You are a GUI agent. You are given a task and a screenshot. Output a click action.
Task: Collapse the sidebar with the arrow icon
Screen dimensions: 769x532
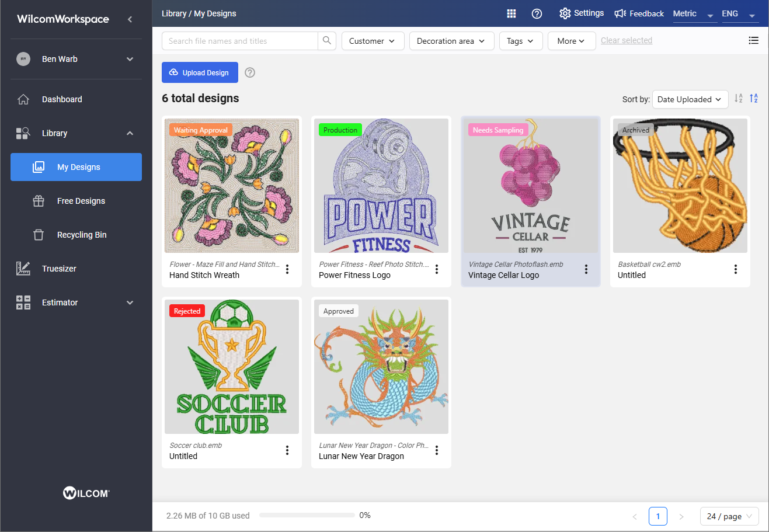click(x=130, y=19)
